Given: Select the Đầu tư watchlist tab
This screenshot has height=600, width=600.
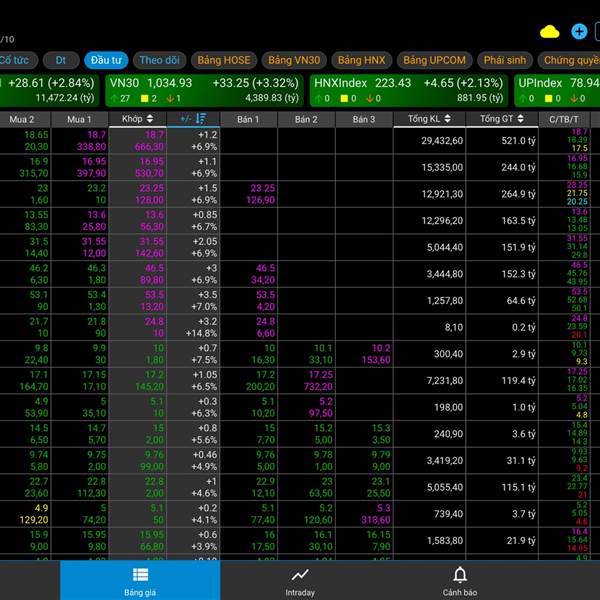Looking at the screenshot, I should [106, 60].
